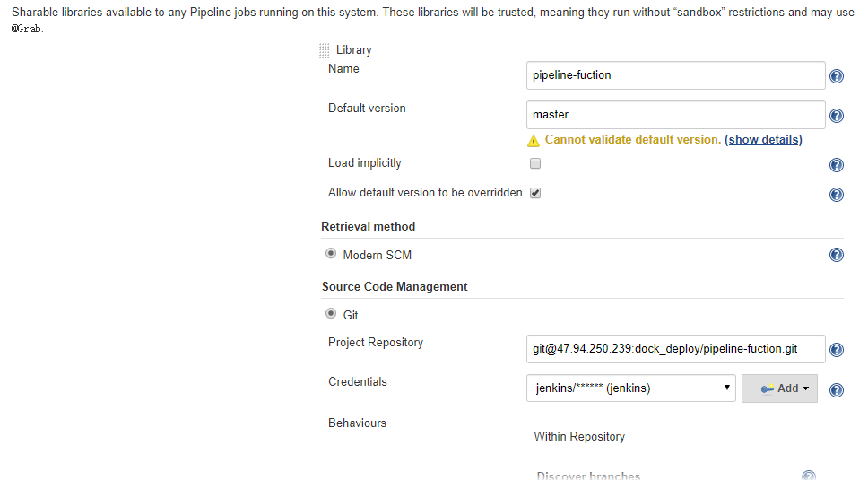This screenshot has height=480, width=868.
Task: Open help icon next to Credentials Add button
Action: pyautogui.click(x=836, y=390)
